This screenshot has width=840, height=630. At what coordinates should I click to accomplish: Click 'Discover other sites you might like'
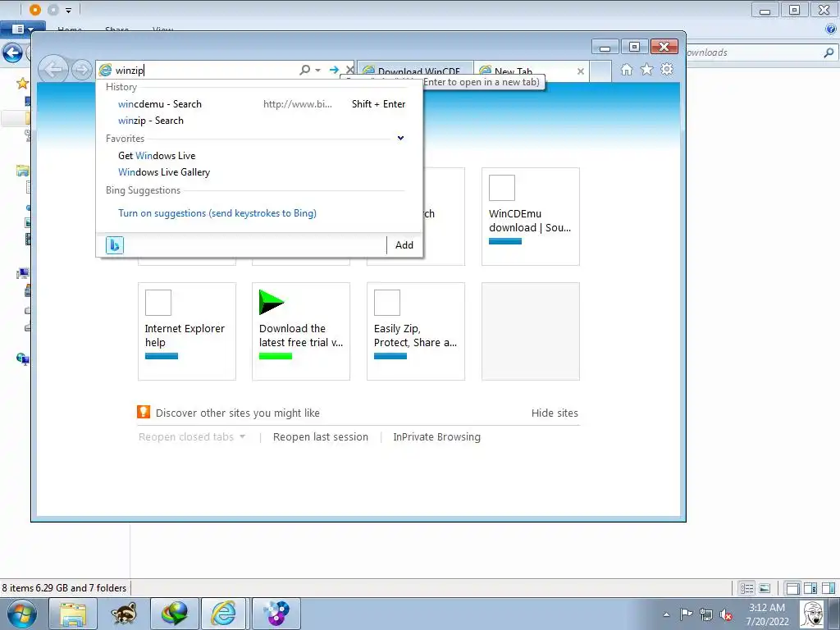[x=237, y=413]
